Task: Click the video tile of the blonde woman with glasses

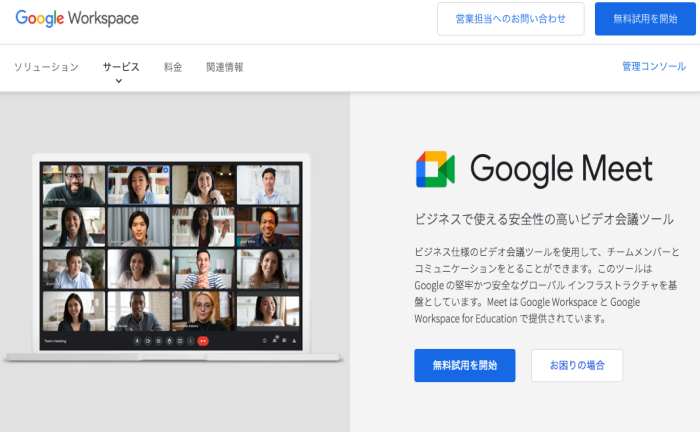Action: click(203, 311)
